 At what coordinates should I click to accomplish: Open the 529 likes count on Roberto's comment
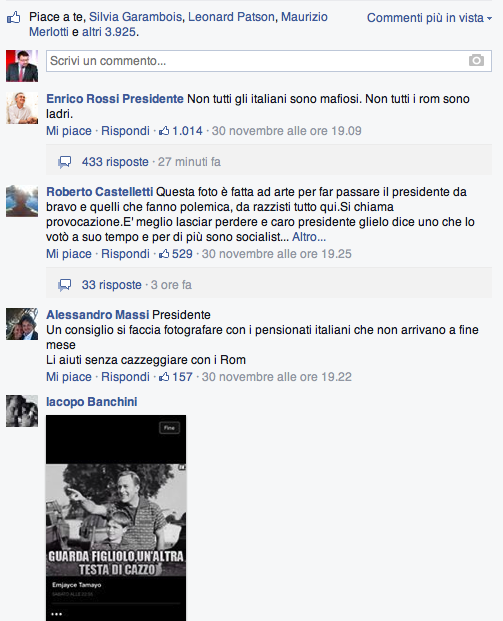click(x=176, y=254)
